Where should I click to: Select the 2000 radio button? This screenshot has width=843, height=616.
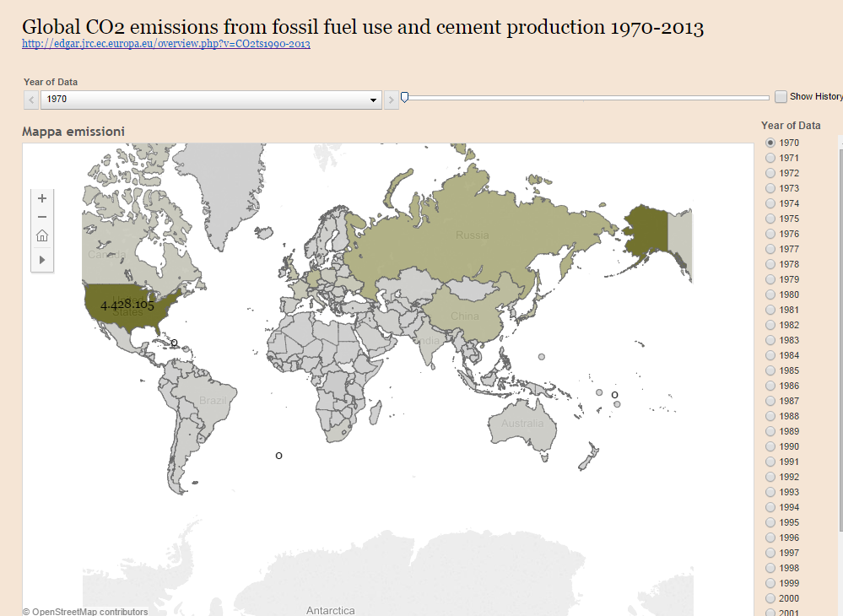click(x=770, y=599)
